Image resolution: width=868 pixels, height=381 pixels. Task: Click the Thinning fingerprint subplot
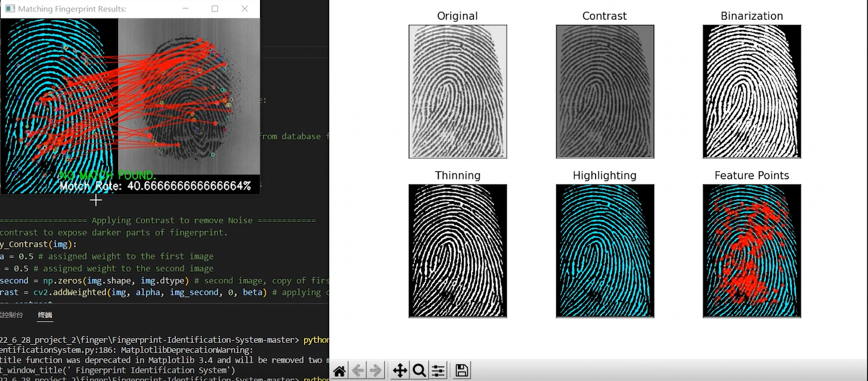[457, 250]
